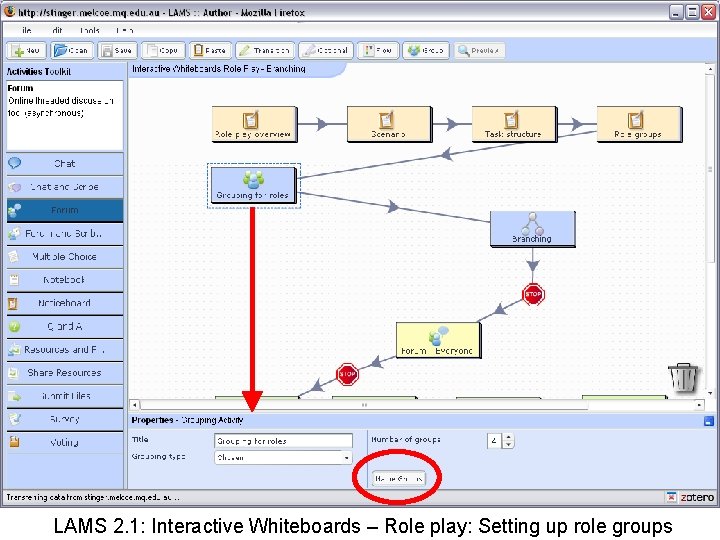Viewport: 720px width, 540px height.
Task: Decrease number of groups stepper
Action: click(x=508, y=444)
